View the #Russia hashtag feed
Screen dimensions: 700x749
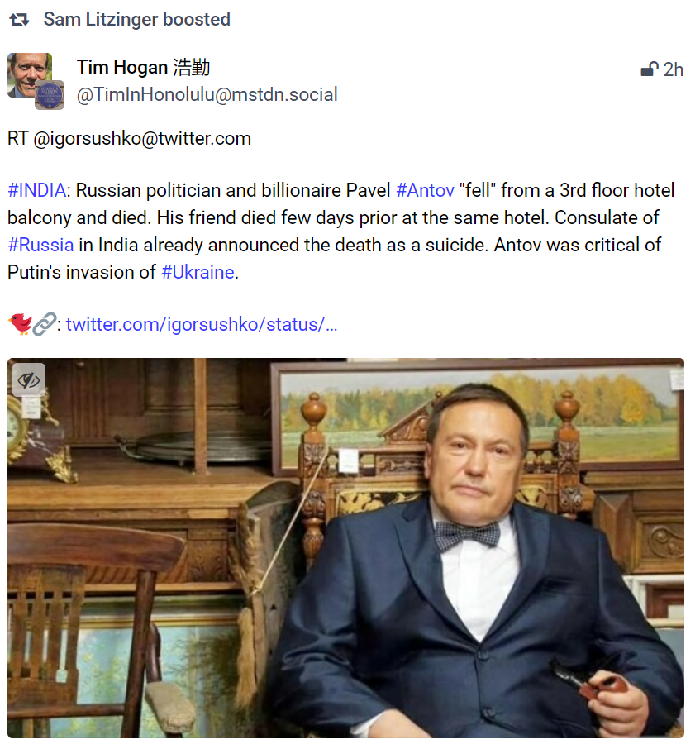[x=40, y=246]
